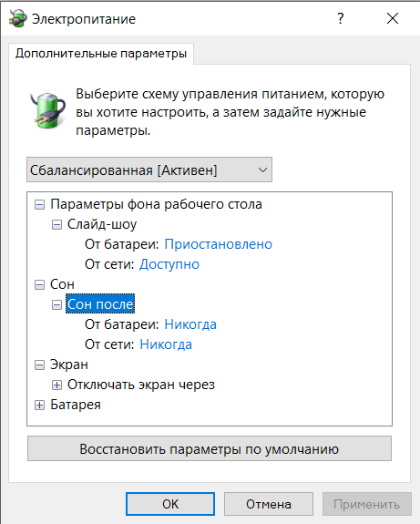
Task: Collapse Параметры фона рабочего стола node
Action: [39, 204]
